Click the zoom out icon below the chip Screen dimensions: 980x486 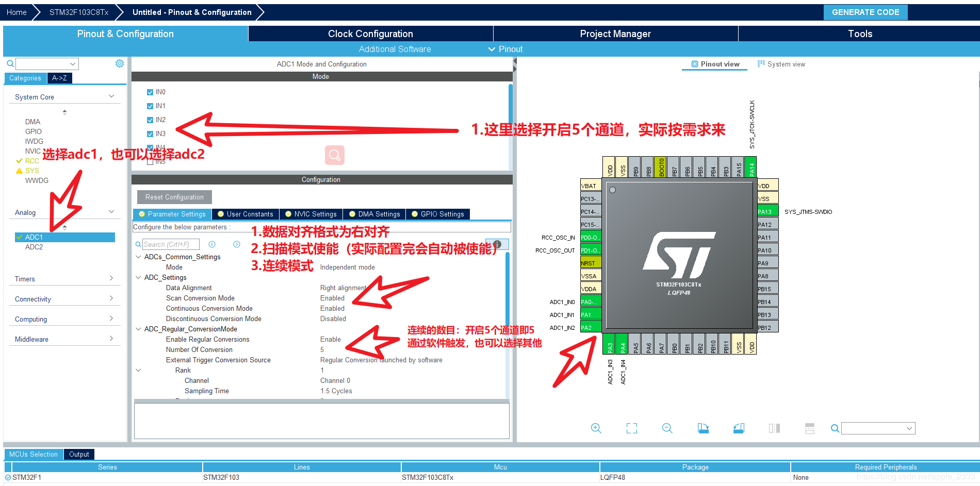click(667, 428)
